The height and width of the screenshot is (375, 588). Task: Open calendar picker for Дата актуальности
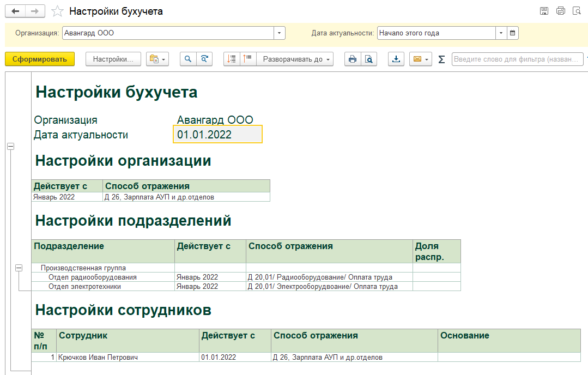512,33
